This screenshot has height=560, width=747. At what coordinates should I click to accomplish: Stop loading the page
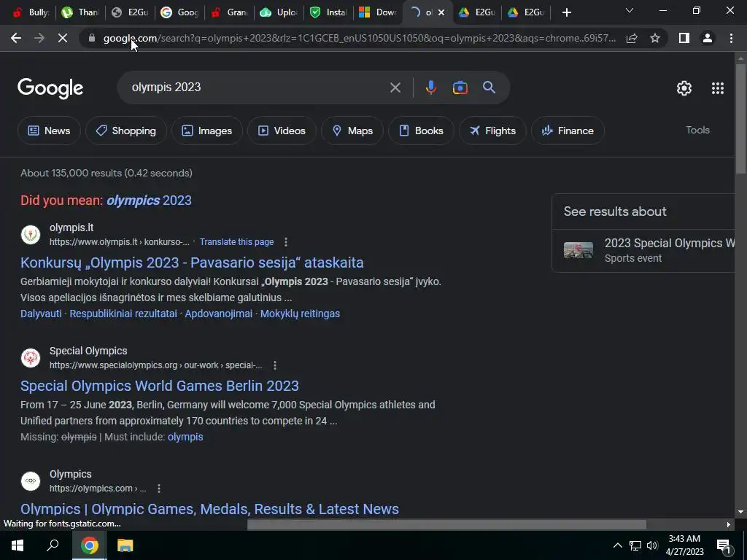[x=63, y=38]
